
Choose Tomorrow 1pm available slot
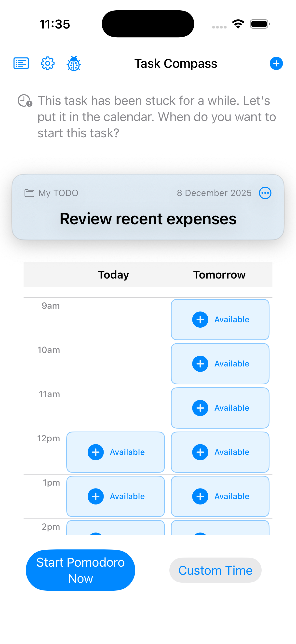pos(220,496)
